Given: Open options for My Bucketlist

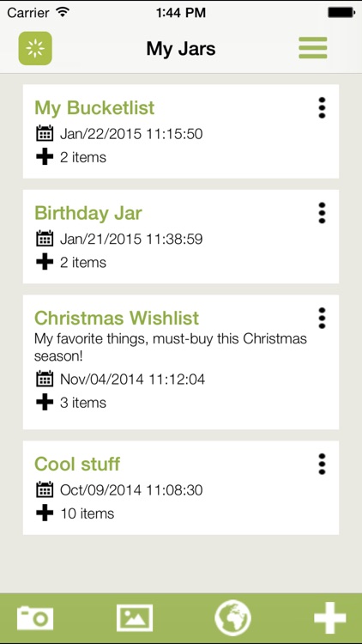Looking at the screenshot, I should 323,108.
